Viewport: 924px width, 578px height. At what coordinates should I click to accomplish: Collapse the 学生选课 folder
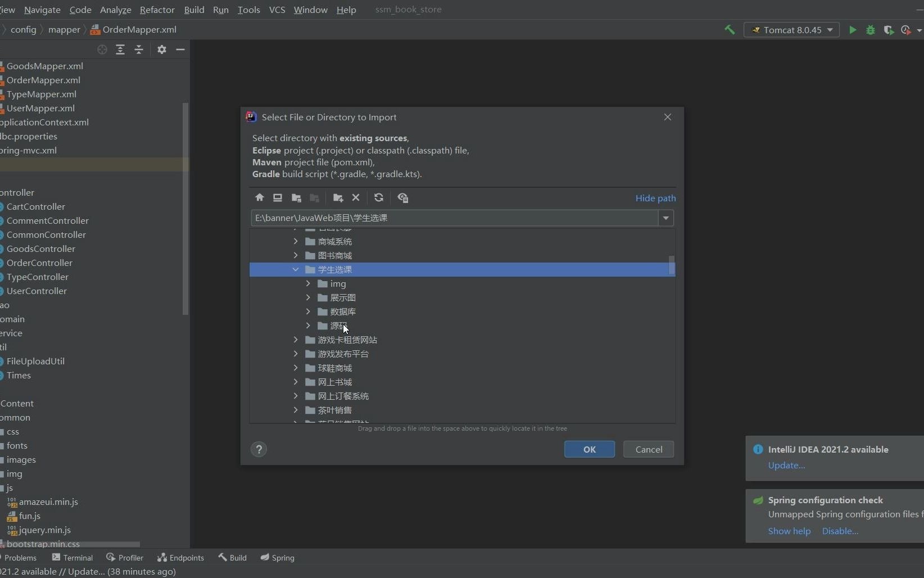click(x=296, y=269)
